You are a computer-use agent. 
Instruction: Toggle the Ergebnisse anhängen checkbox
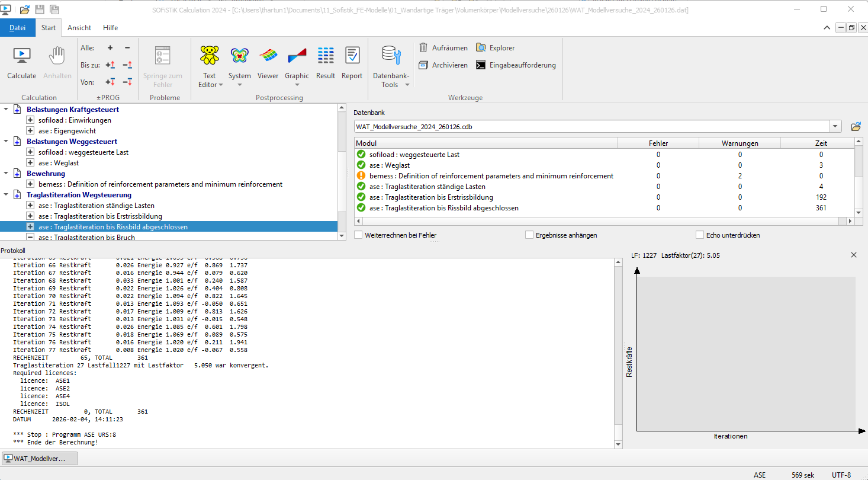[529, 235]
